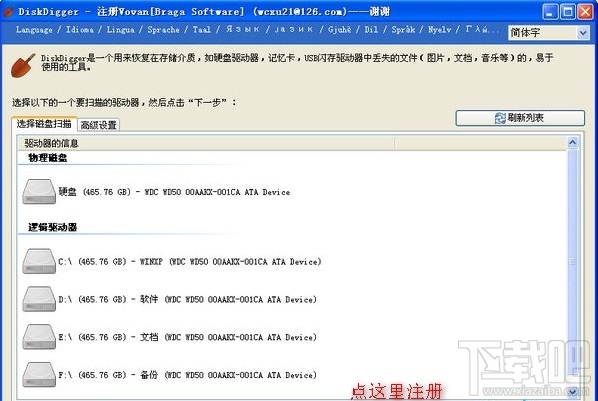598x401 pixels.
Task: Maximize the DiskDigger window
Action: coord(567,12)
